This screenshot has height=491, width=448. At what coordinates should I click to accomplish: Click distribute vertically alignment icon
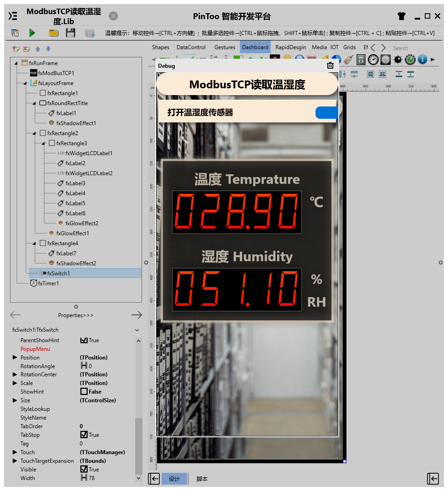382,74
